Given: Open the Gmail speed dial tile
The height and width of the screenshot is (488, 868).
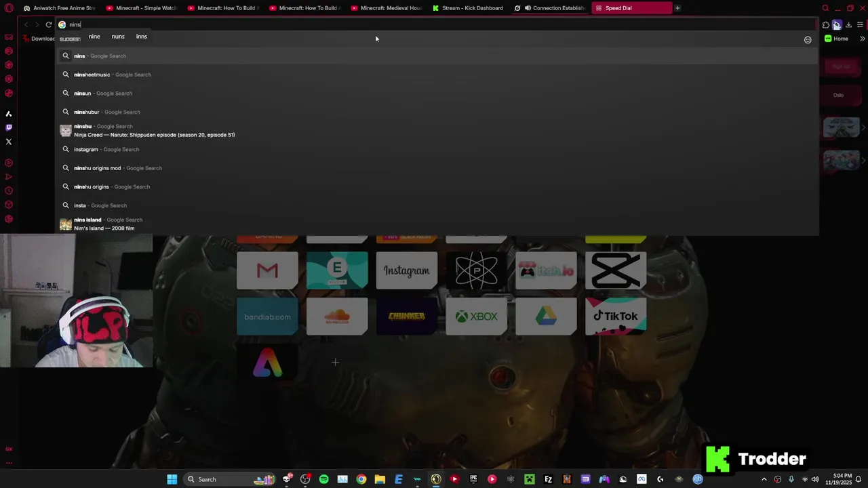Looking at the screenshot, I should coord(267,270).
